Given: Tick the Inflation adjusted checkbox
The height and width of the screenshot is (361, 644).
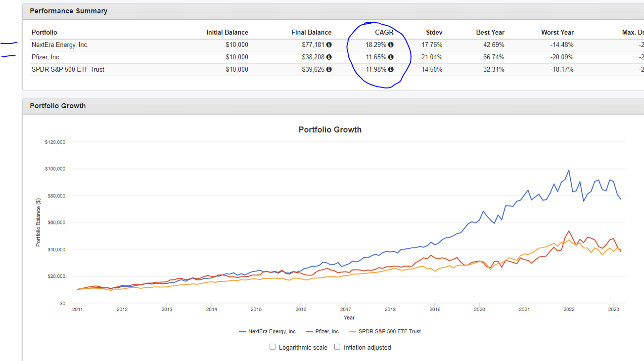Looking at the screenshot, I should pos(337,347).
